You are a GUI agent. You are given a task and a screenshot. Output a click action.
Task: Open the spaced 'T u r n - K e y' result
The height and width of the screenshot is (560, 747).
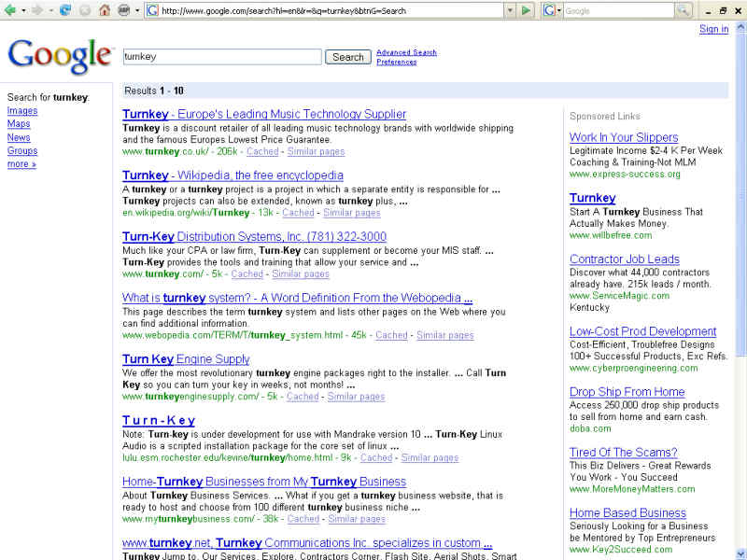[x=159, y=421]
